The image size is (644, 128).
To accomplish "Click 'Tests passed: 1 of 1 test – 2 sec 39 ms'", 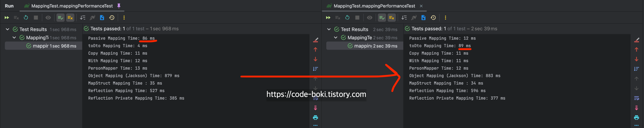I will click(454, 29).
